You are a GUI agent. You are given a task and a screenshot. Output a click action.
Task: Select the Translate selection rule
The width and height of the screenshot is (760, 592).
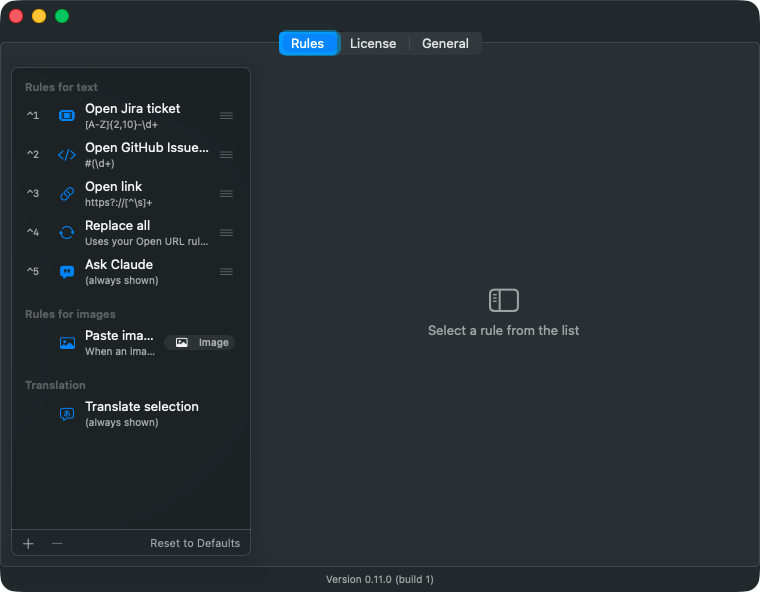131,414
